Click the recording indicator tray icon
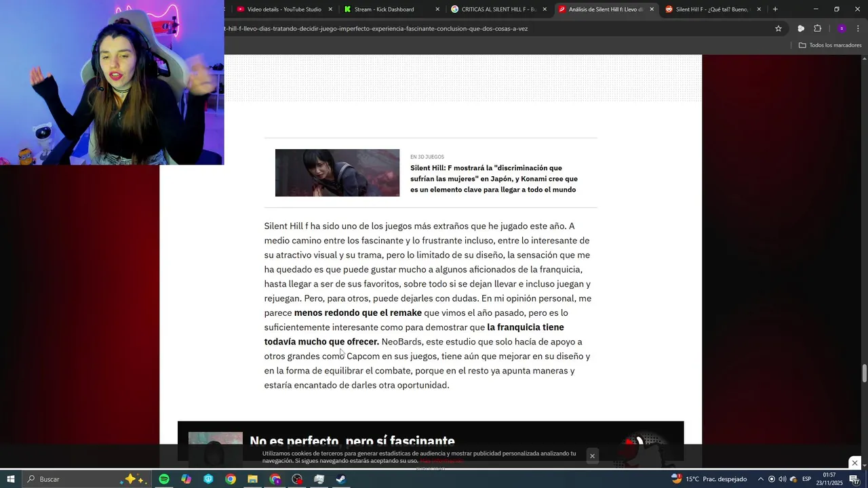This screenshot has width=868, height=488. pos(772,479)
